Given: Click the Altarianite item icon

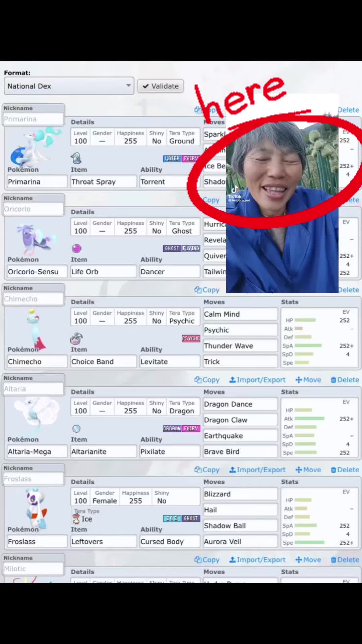Looking at the screenshot, I should coord(76,428).
